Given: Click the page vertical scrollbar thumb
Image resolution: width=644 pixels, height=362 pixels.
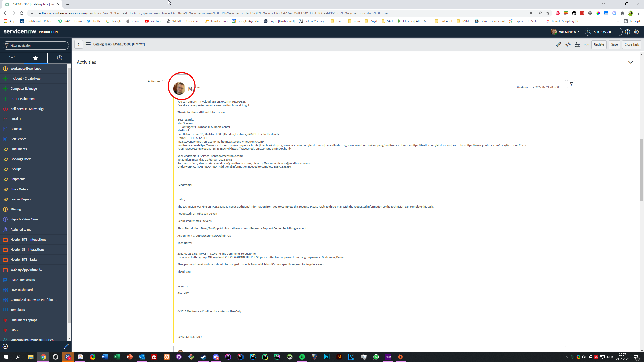Looking at the screenshot, I should [641, 170].
